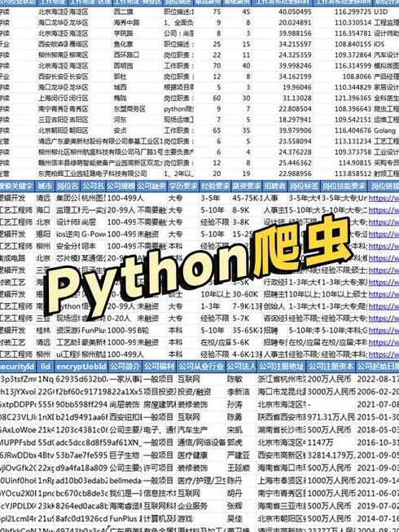Image resolution: width=399 pixels, height=532 pixels.
Task: Click the industry cell 汽车生产
Action: click(192, 430)
